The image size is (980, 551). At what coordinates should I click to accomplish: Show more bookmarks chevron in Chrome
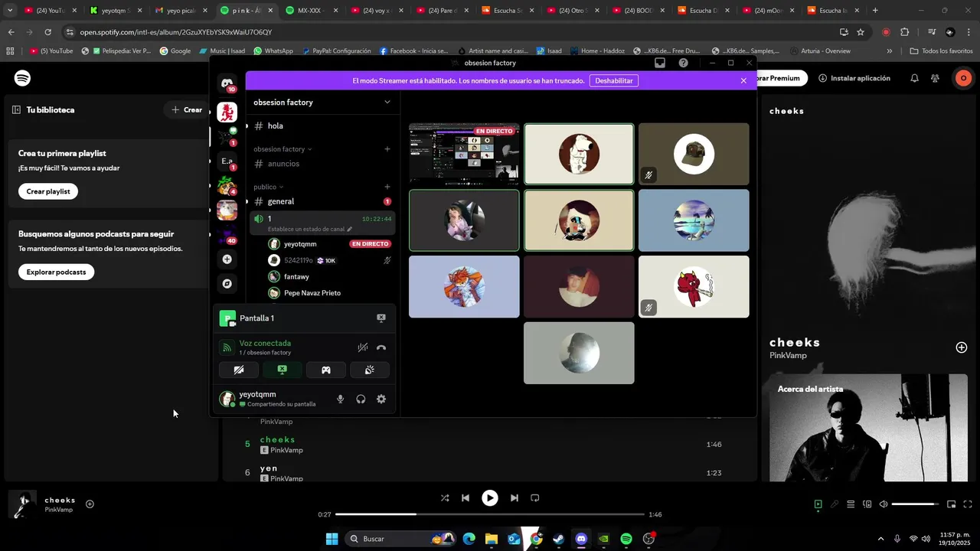pyautogui.click(x=889, y=51)
